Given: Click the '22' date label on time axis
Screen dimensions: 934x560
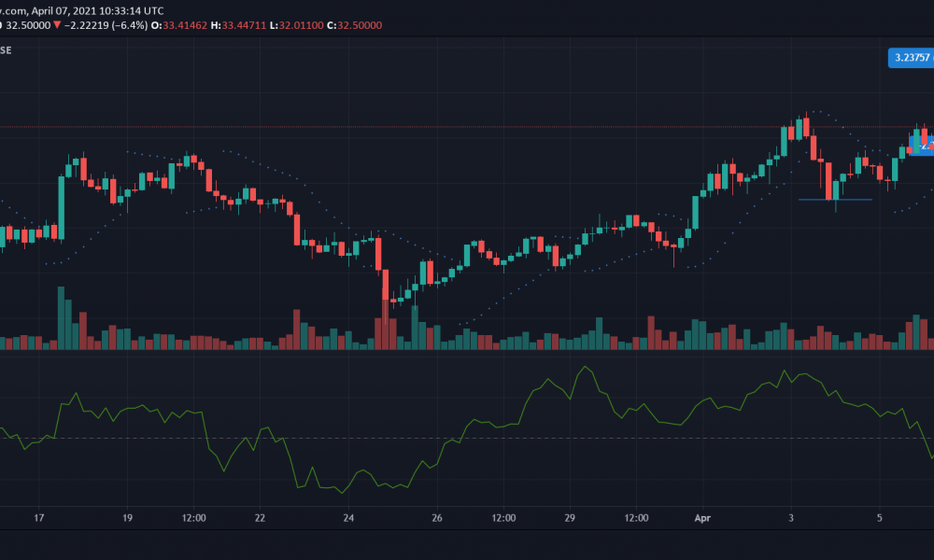Looking at the screenshot, I should tap(260, 518).
